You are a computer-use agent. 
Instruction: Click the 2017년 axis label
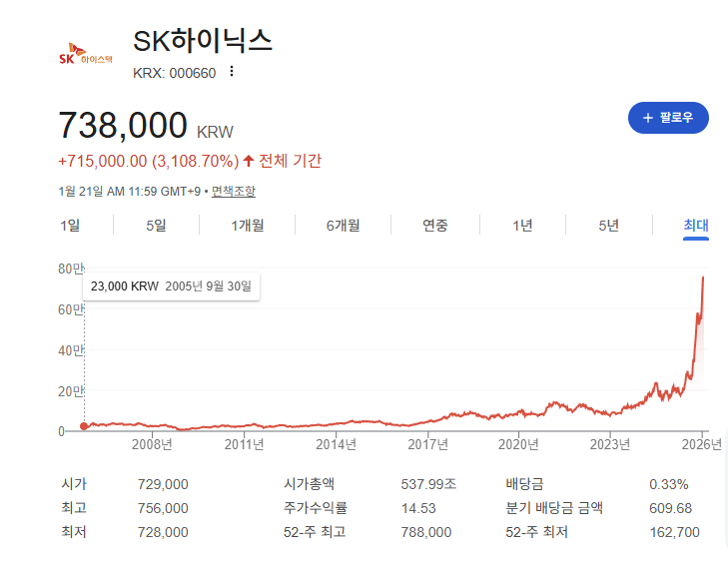427,444
